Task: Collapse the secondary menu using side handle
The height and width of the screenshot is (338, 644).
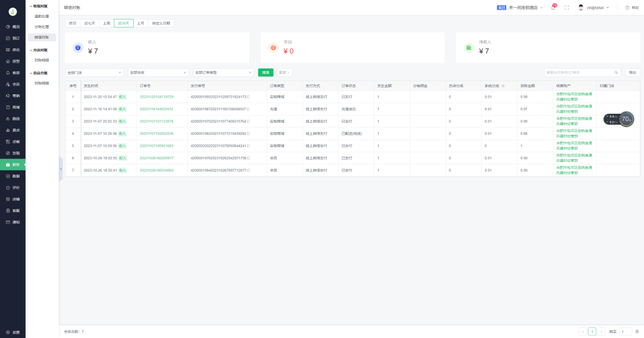Action: (61, 169)
